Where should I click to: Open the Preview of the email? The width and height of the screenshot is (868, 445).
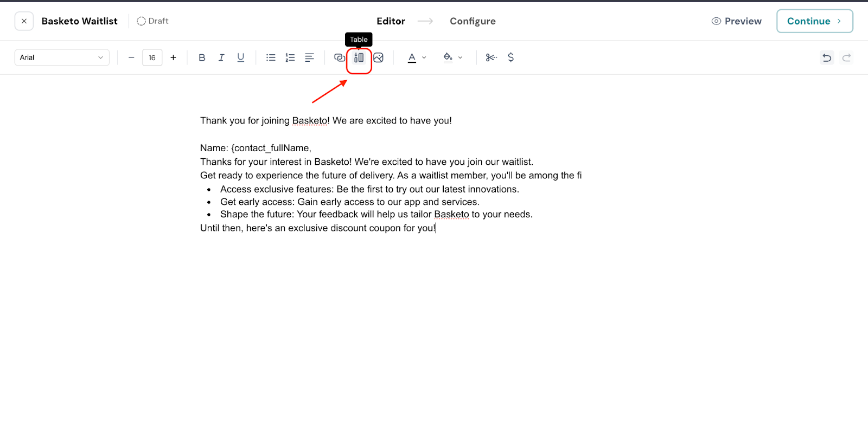pyautogui.click(x=737, y=21)
